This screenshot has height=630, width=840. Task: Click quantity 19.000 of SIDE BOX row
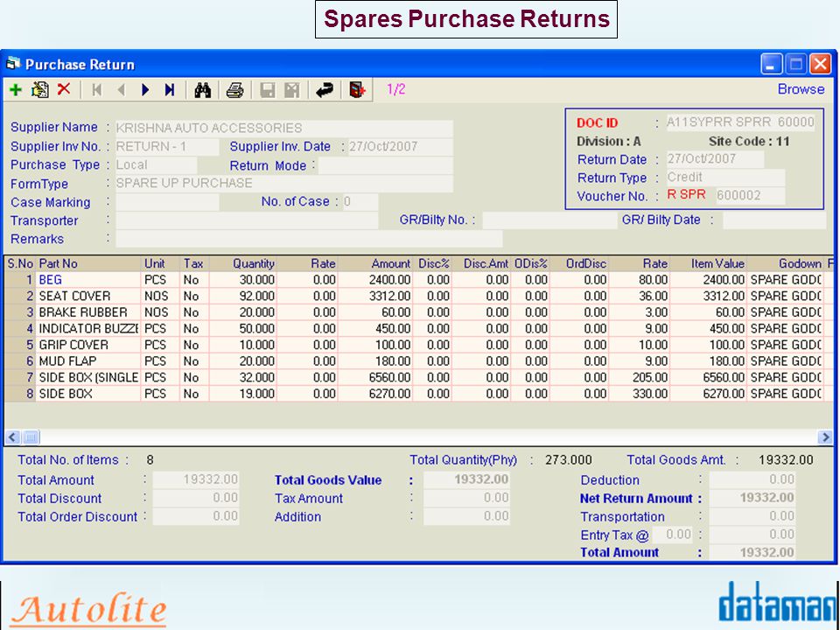(243, 394)
